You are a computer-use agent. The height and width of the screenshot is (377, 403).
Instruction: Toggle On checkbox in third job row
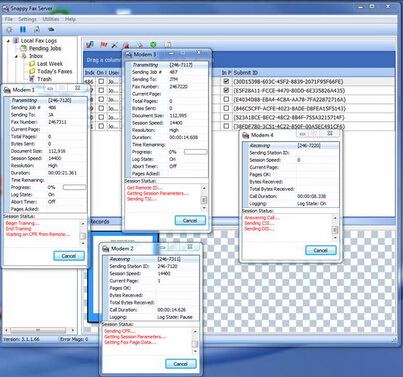pos(101,99)
